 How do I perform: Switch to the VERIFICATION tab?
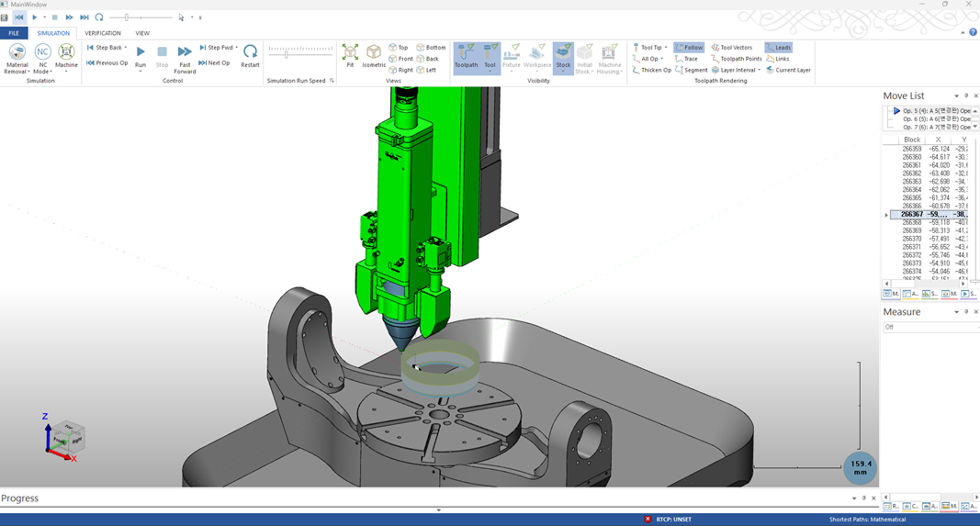pos(103,33)
